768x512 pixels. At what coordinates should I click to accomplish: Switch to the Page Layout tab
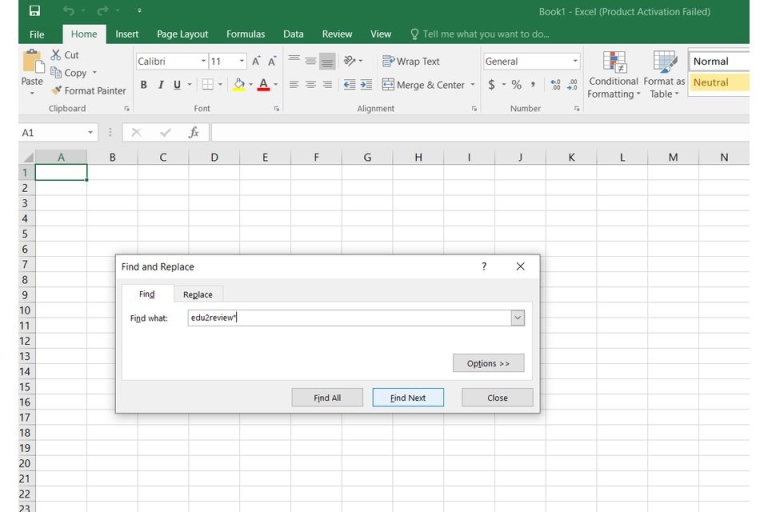[182, 34]
